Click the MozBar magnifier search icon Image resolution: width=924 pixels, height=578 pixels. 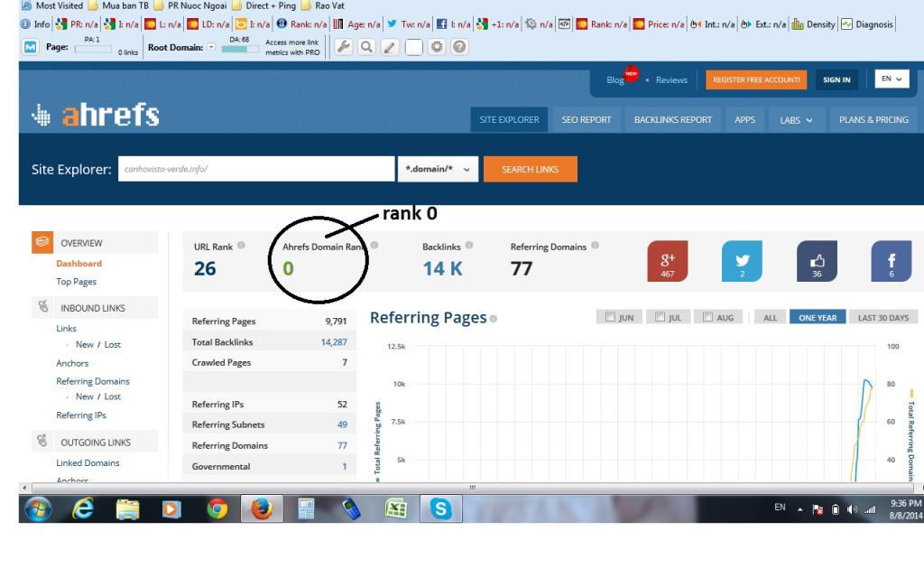pyautogui.click(x=366, y=47)
